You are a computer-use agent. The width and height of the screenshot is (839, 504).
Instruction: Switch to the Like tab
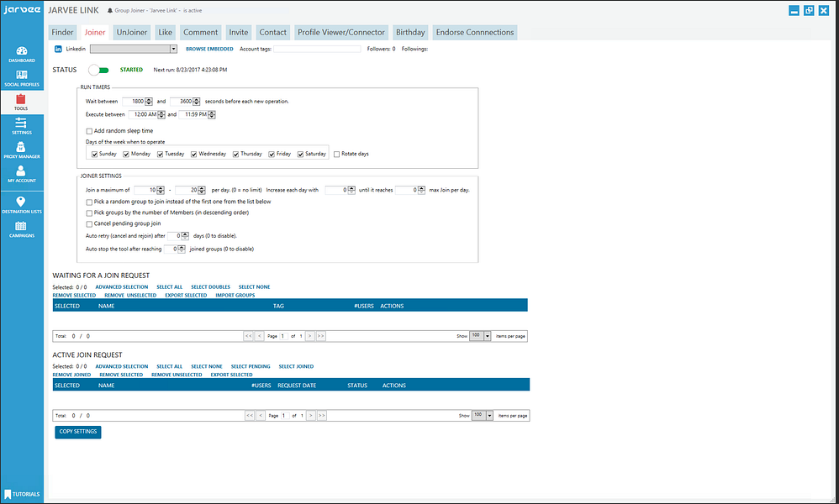point(166,32)
